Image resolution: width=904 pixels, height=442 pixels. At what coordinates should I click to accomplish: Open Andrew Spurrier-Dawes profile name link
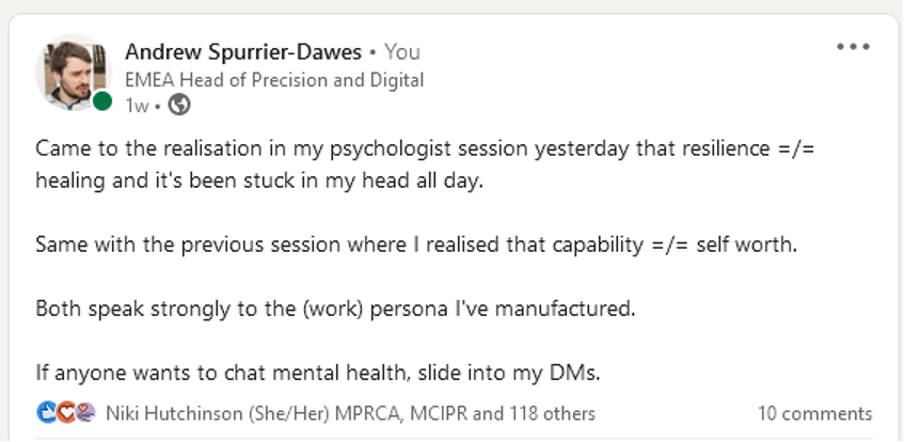pyautogui.click(x=243, y=52)
